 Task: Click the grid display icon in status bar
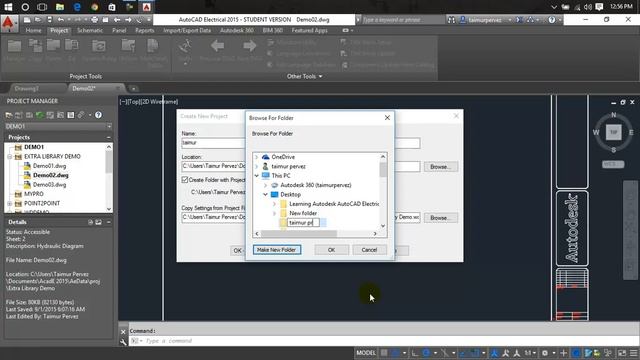pyautogui.click(x=384, y=353)
